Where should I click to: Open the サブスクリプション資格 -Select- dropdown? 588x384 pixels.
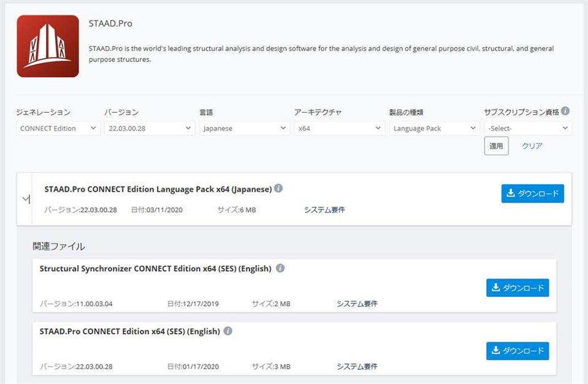coord(528,128)
